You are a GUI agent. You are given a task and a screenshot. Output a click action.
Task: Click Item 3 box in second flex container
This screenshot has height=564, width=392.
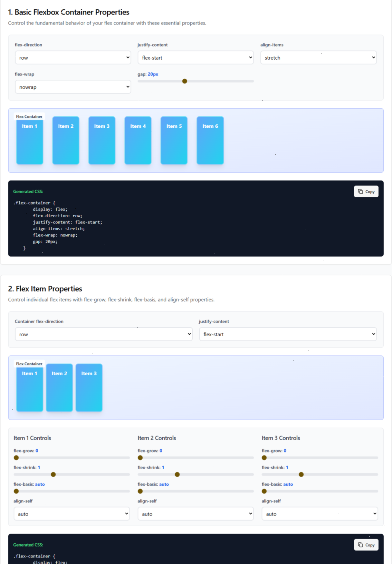pyautogui.click(x=89, y=388)
